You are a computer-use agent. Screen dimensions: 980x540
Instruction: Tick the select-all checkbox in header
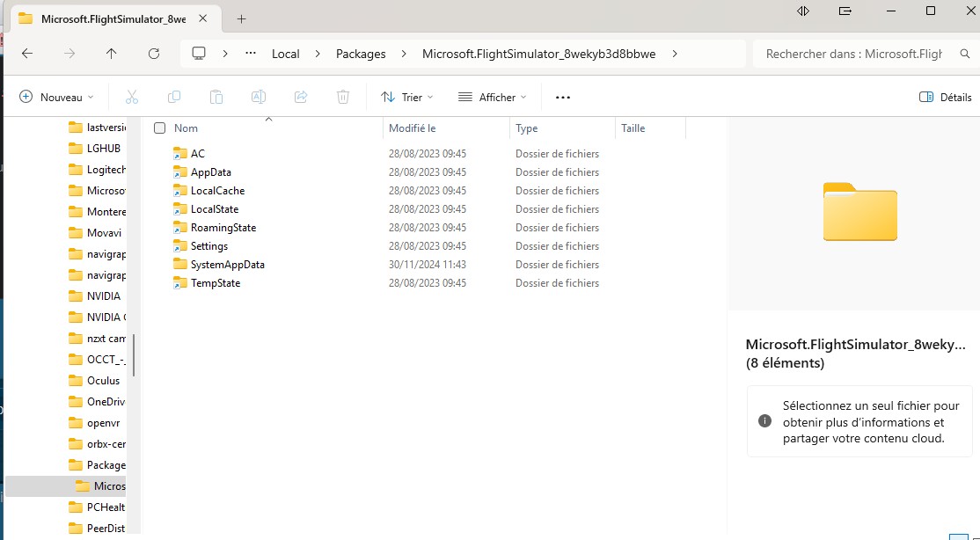[x=159, y=128]
